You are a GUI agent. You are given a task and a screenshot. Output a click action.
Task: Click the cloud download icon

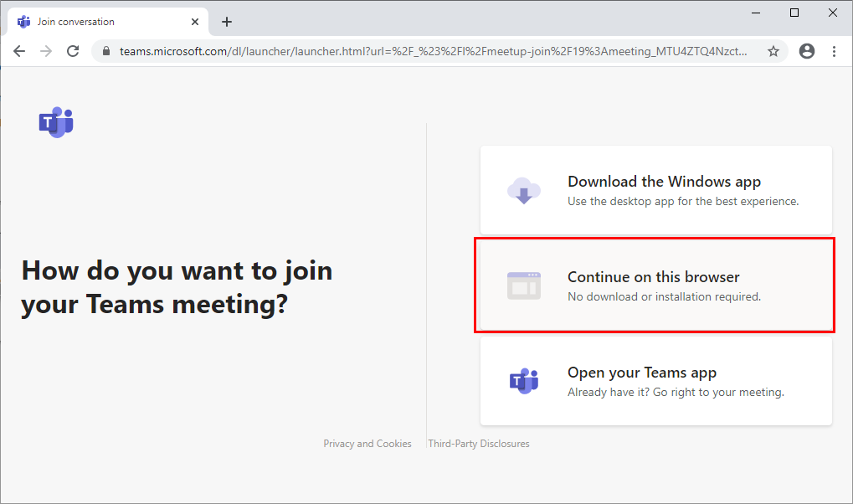[x=524, y=191]
